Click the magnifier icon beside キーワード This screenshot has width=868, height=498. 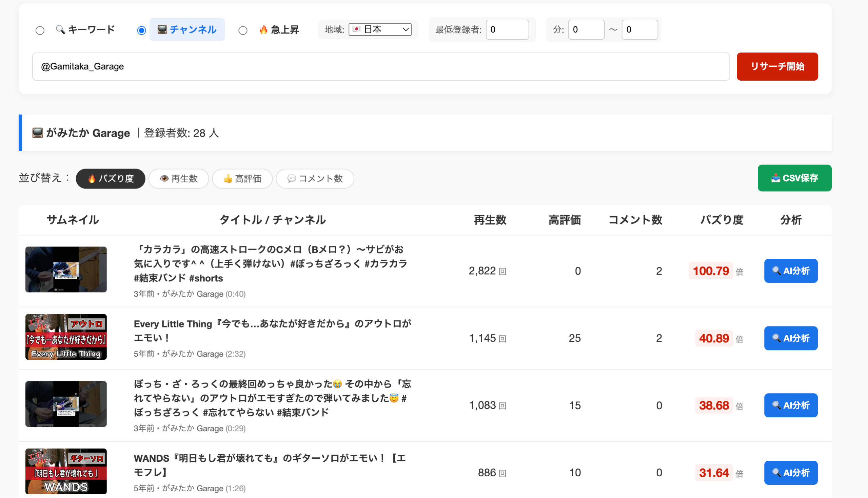click(x=60, y=29)
